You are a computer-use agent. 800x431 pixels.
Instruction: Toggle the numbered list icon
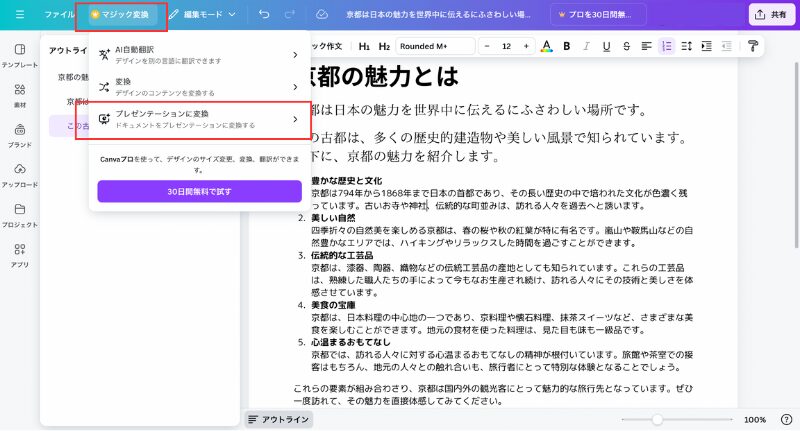[x=666, y=46]
